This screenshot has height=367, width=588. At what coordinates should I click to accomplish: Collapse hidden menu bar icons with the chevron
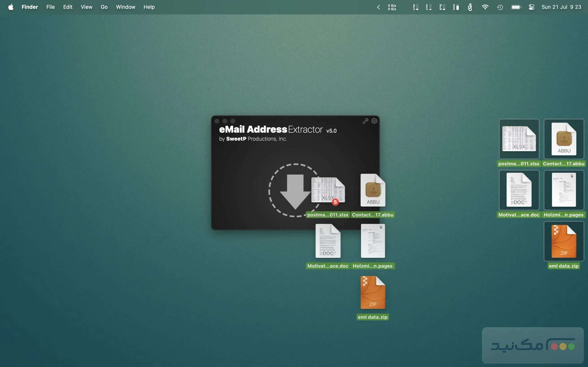(378, 7)
